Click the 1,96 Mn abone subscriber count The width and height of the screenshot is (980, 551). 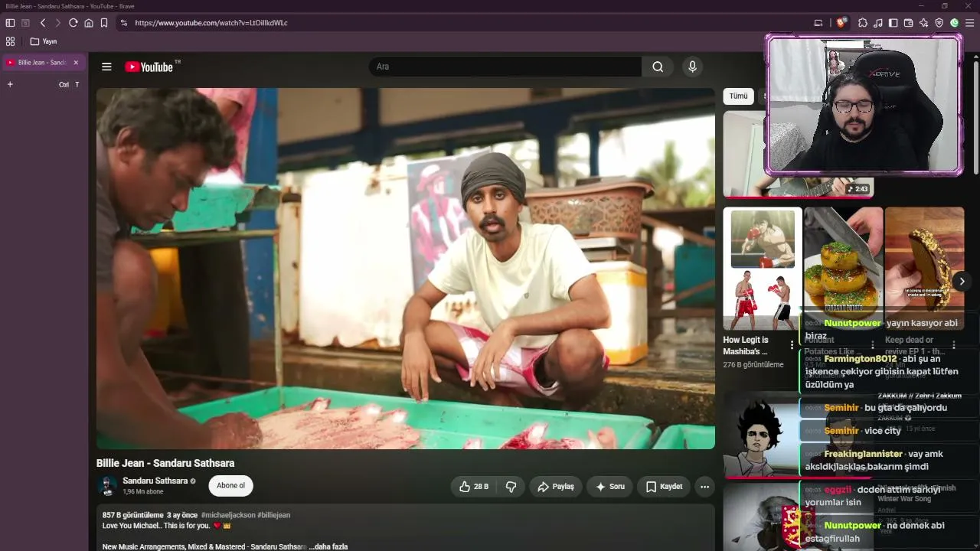coord(143,491)
